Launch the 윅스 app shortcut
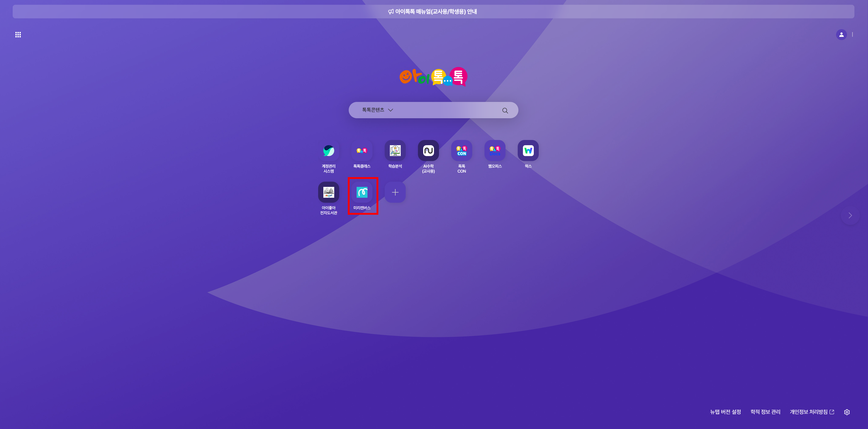The image size is (868, 429). coord(528,151)
